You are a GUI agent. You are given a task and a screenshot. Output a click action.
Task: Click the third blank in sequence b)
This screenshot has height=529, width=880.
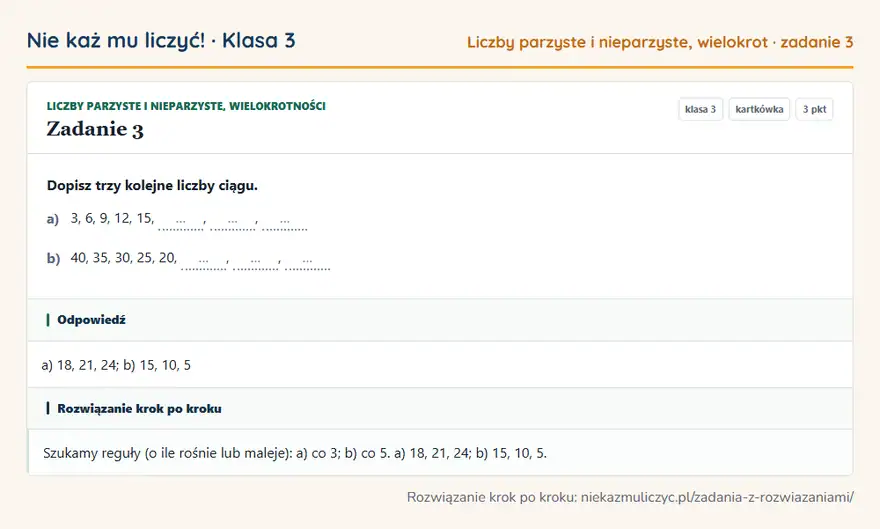tap(308, 261)
